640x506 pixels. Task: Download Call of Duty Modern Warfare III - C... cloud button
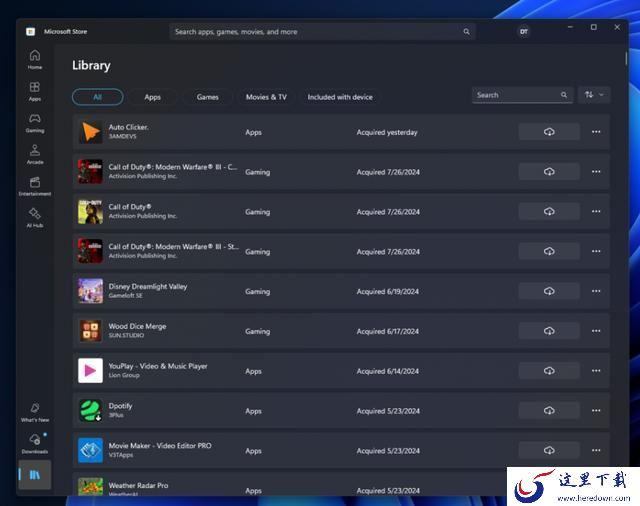tap(549, 172)
